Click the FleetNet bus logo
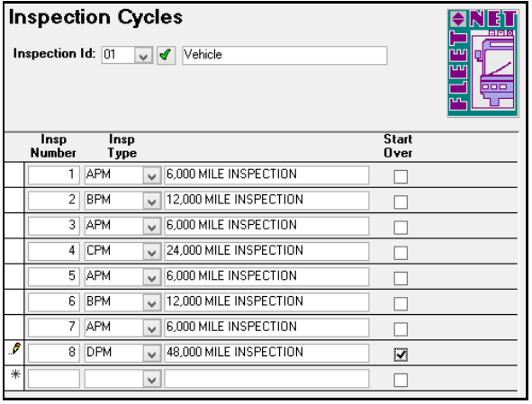Screen dimensions: 532x404 [x=482, y=63]
